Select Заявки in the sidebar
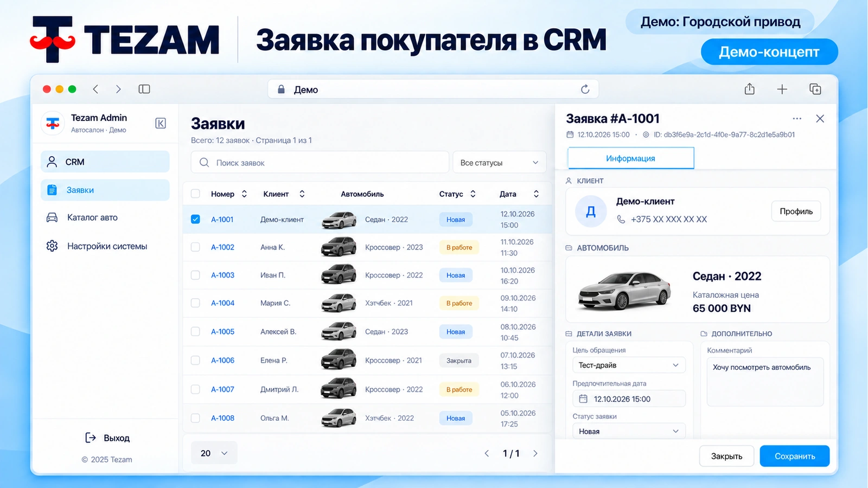This screenshot has width=868, height=488. click(x=105, y=190)
